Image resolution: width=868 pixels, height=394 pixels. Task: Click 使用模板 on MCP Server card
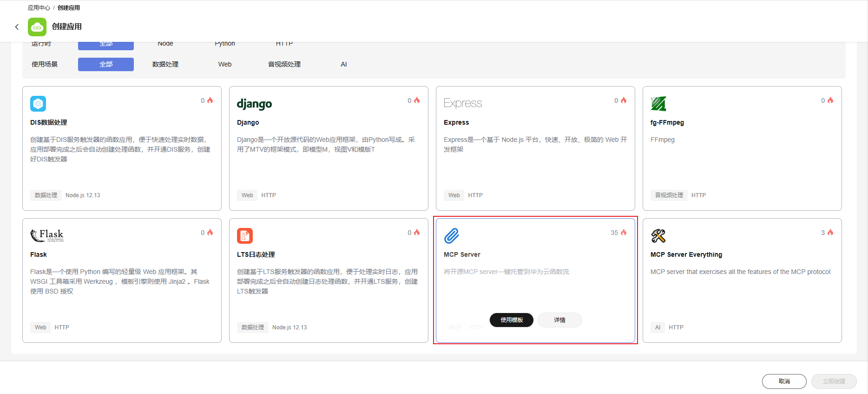pos(512,320)
